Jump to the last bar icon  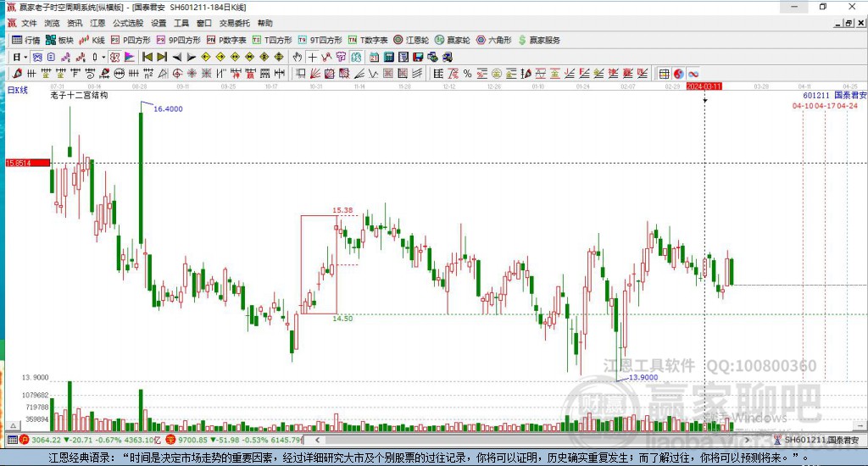click(162, 57)
